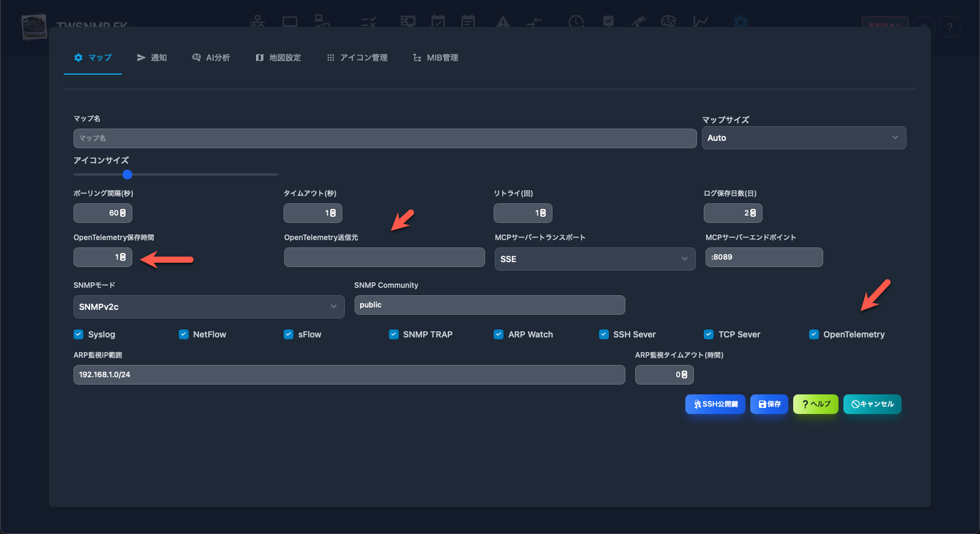Toggle the SSH Sever checkbox
980x534 pixels.
pyautogui.click(x=604, y=334)
